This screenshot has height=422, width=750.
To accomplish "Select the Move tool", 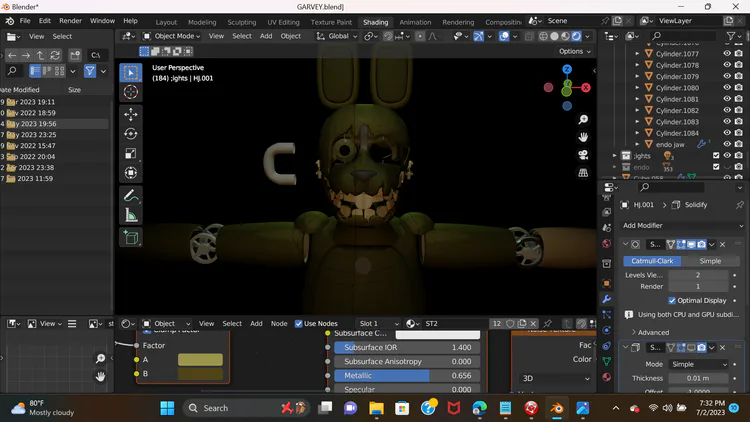I will [x=131, y=114].
